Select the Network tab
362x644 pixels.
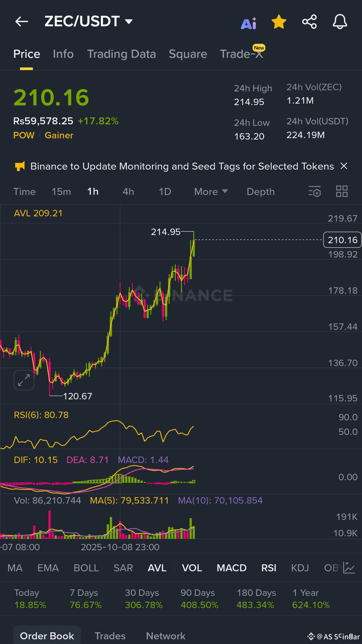pos(166,636)
